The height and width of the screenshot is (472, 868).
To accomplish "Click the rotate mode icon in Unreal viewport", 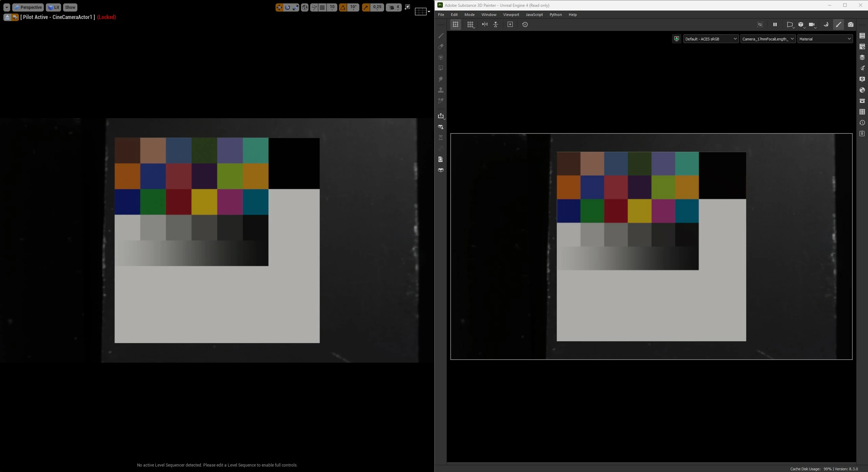I will [x=287, y=7].
